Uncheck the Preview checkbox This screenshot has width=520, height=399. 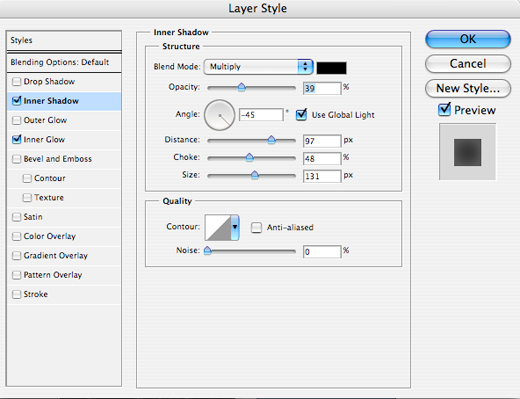tap(444, 110)
